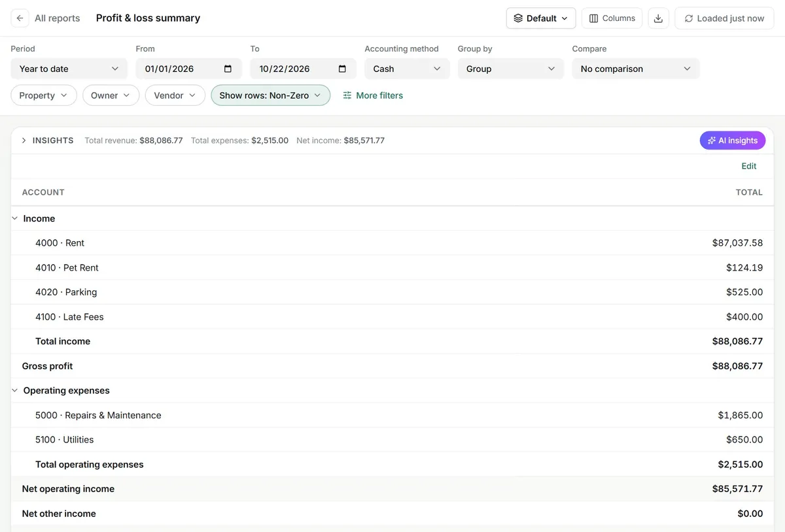The width and height of the screenshot is (785, 532).
Task: Click the $650.00 utilities amount
Action: click(x=744, y=440)
